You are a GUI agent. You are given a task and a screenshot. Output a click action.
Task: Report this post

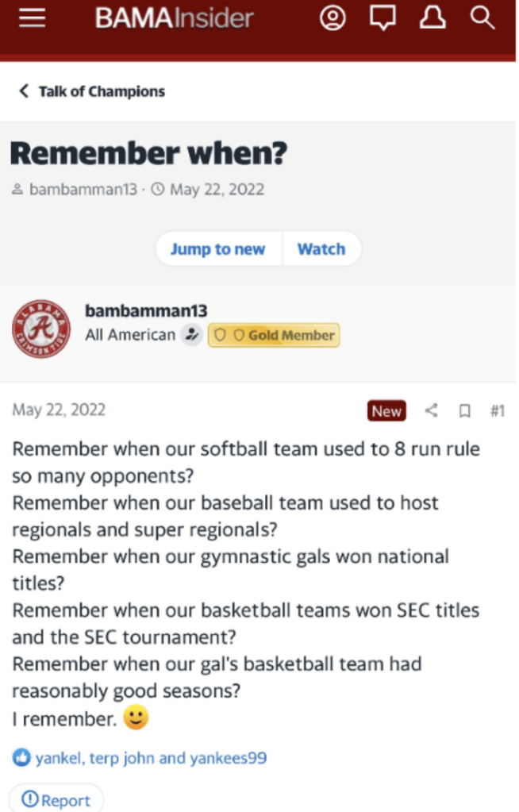click(x=56, y=800)
